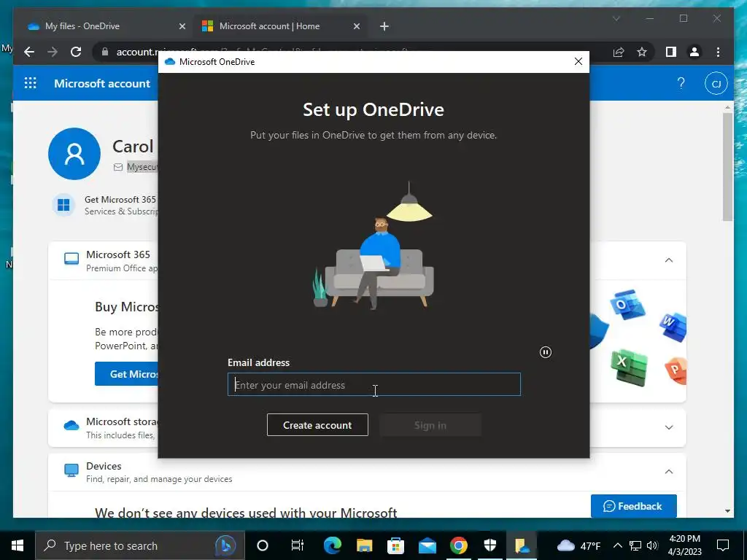Open Chrome side panel

point(671,52)
